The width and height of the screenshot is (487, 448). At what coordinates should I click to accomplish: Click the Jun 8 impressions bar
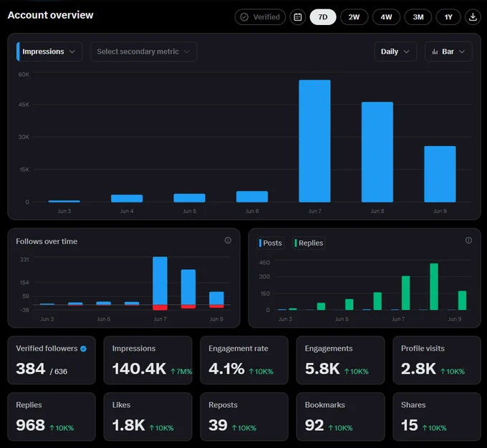coord(377,152)
